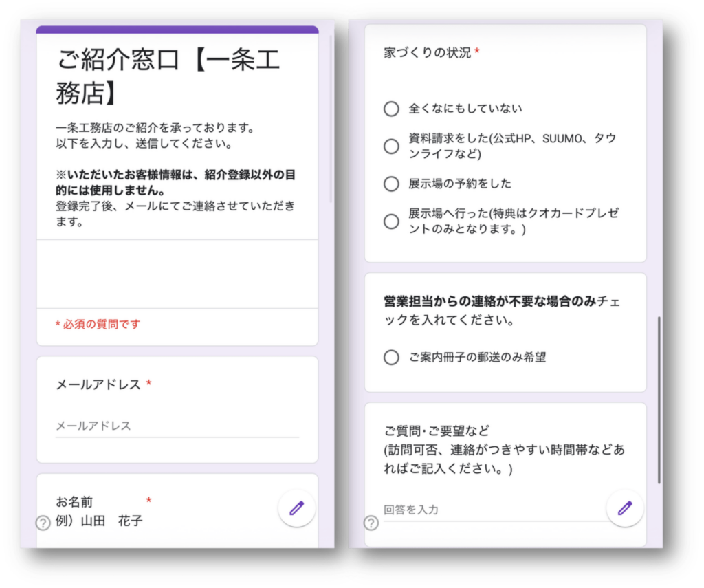Image resolution: width=704 pixels, height=588 pixels.
Task: Click the form title ご紹介窓口【一条工務店】
Action: (168, 76)
